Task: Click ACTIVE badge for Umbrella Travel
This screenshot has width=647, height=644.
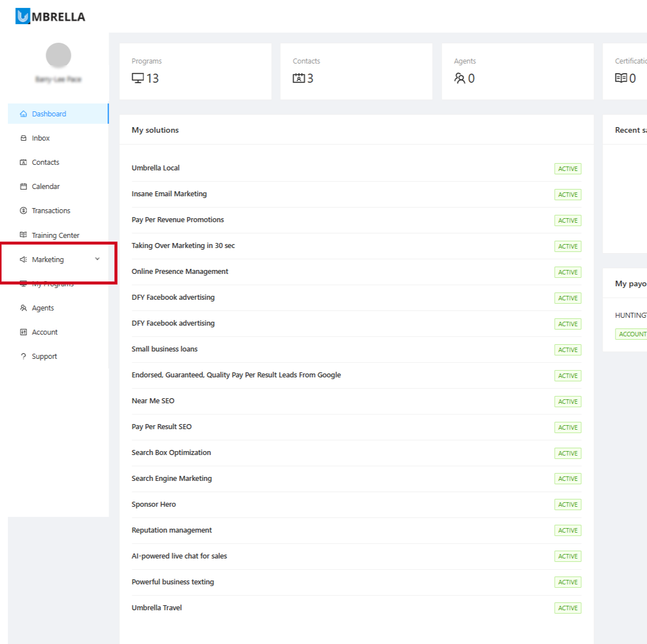Action: [x=568, y=608]
